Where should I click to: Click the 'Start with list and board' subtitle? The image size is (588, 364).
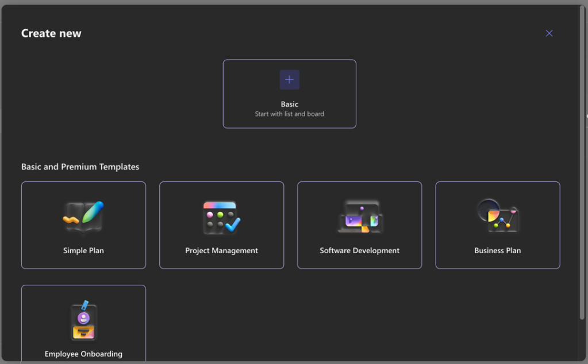coord(289,114)
